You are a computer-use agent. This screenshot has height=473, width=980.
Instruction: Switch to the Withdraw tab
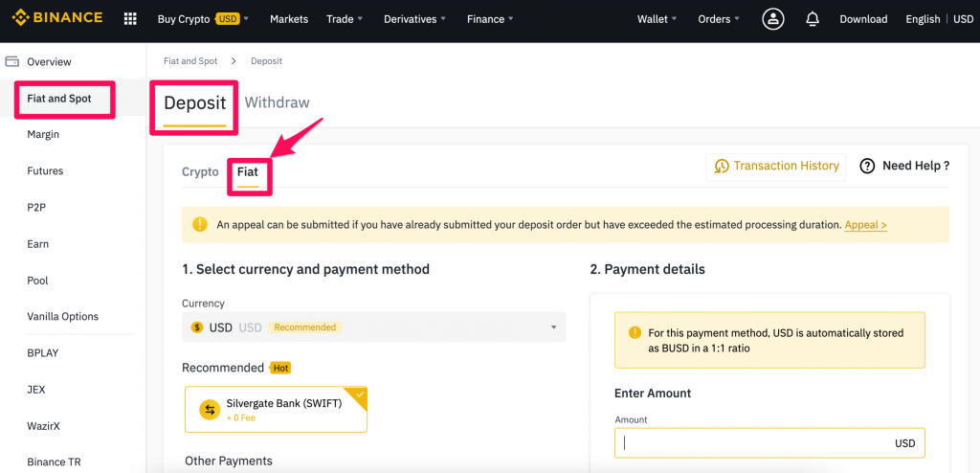tap(277, 102)
